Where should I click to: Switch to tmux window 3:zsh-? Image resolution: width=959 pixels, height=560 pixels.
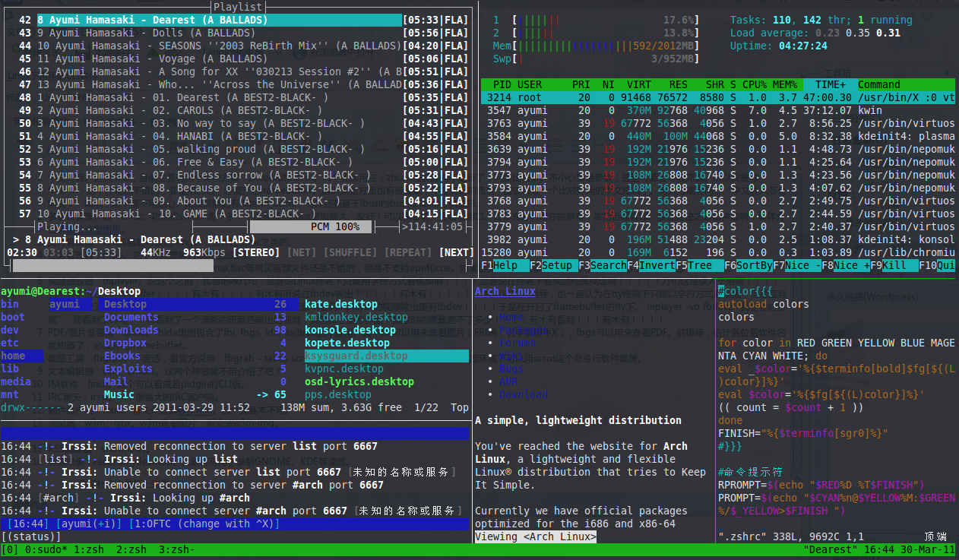coord(176,549)
